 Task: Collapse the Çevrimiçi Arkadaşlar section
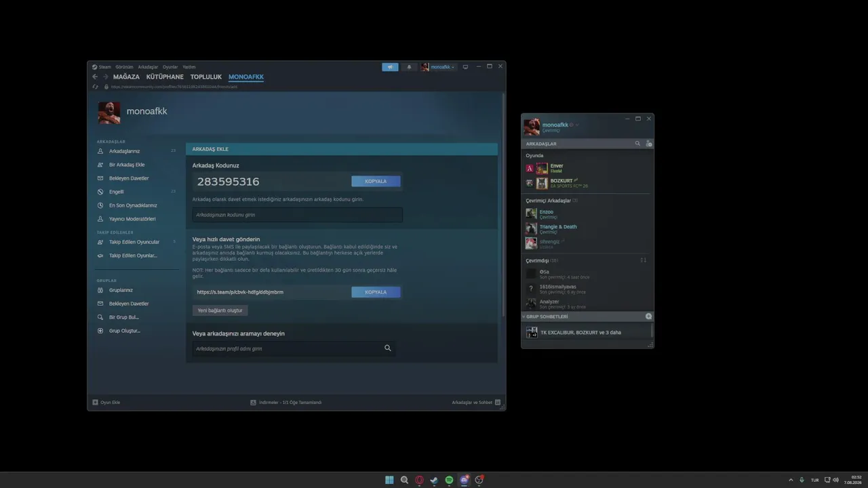552,201
